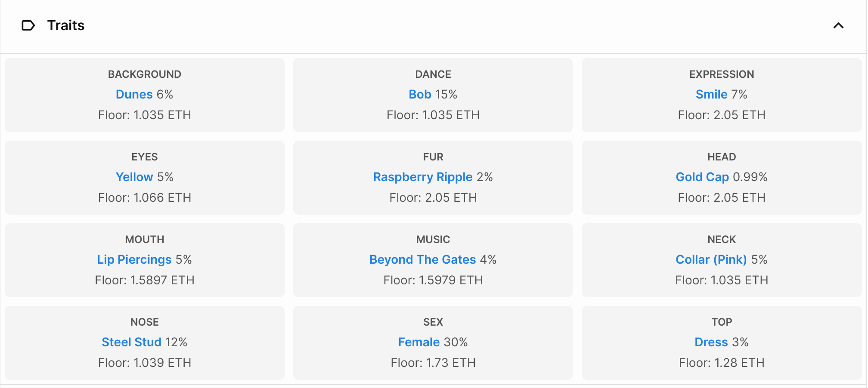Open Raspberry Ripple fur trait

423,177
